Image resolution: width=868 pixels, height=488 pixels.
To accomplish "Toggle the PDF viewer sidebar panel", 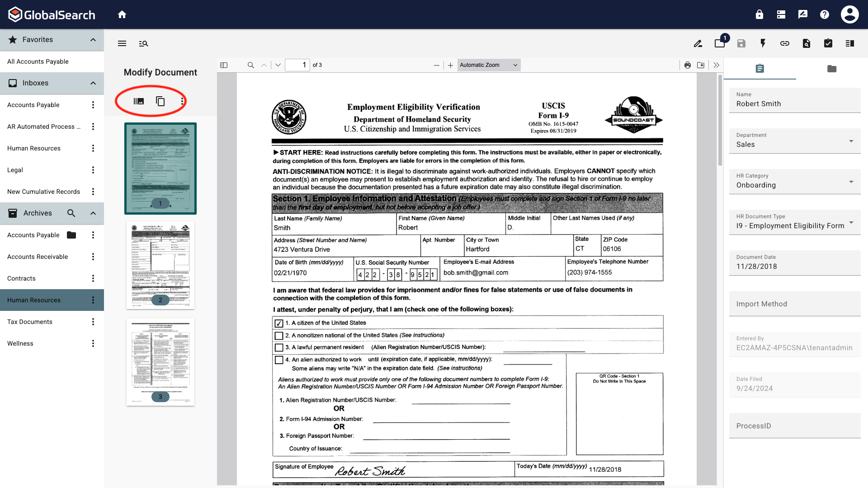I will 223,65.
